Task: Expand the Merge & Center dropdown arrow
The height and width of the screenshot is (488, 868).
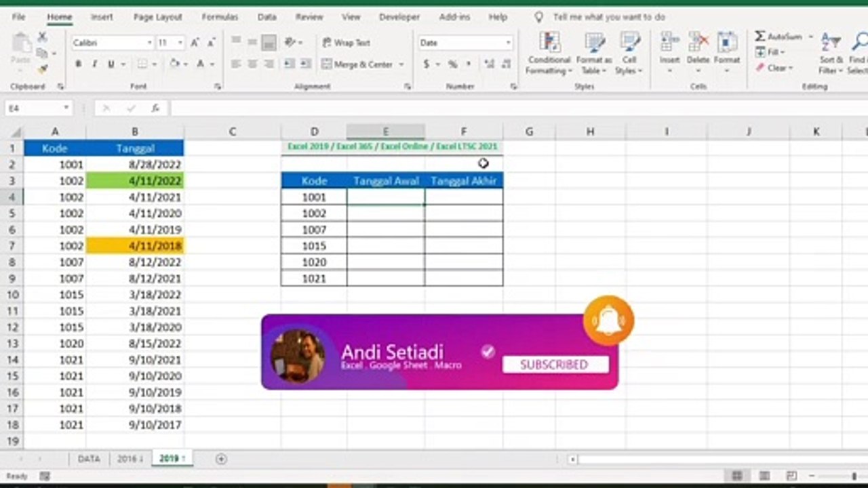Action: pyautogui.click(x=401, y=64)
